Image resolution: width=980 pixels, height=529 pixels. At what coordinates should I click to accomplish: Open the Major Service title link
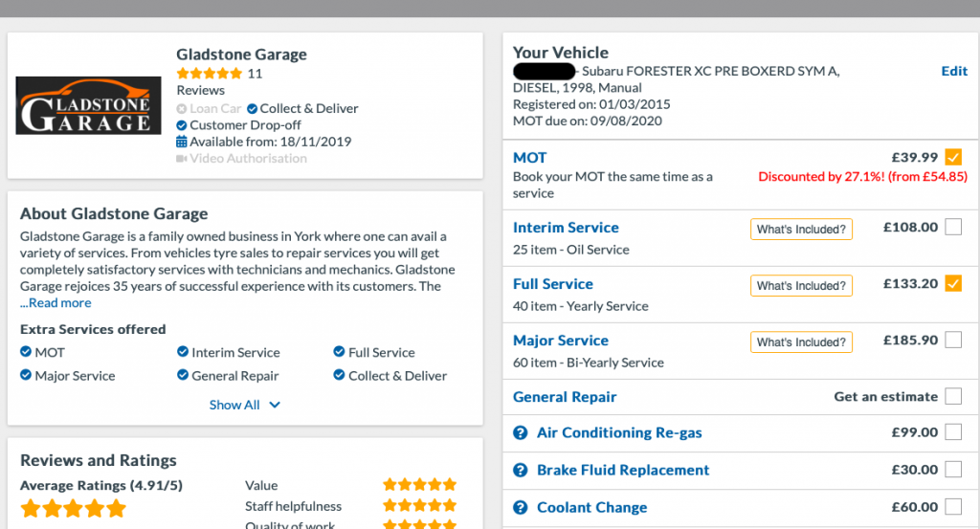click(x=560, y=341)
